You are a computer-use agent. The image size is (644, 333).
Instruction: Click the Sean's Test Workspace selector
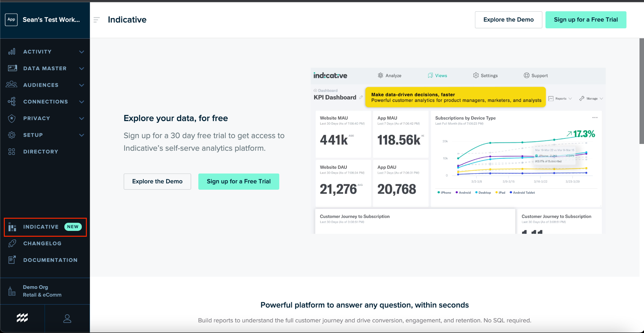pos(45,20)
